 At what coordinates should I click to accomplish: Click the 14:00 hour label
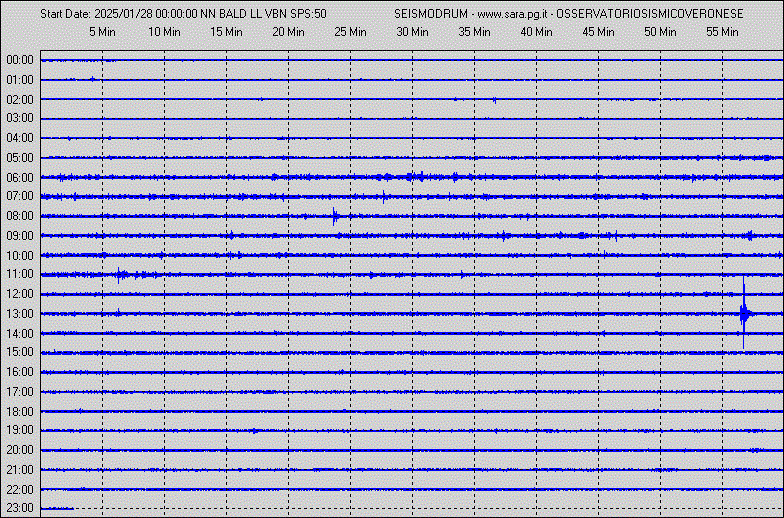pos(20,334)
